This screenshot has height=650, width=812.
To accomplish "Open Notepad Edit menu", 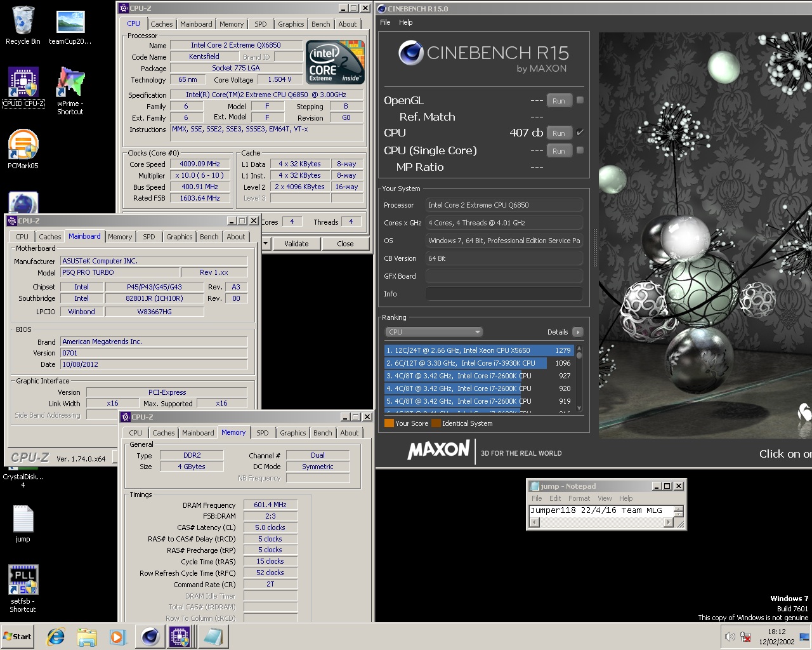I will (x=555, y=498).
